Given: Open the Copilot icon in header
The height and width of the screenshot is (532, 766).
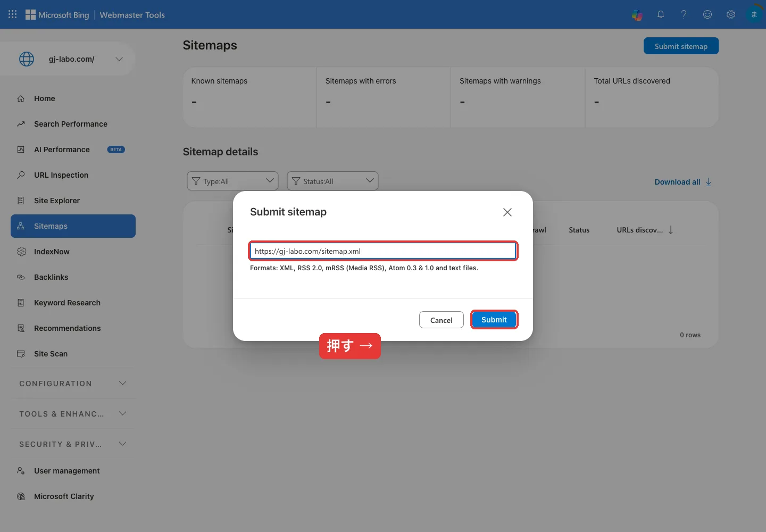Looking at the screenshot, I should [x=637, y=15].
